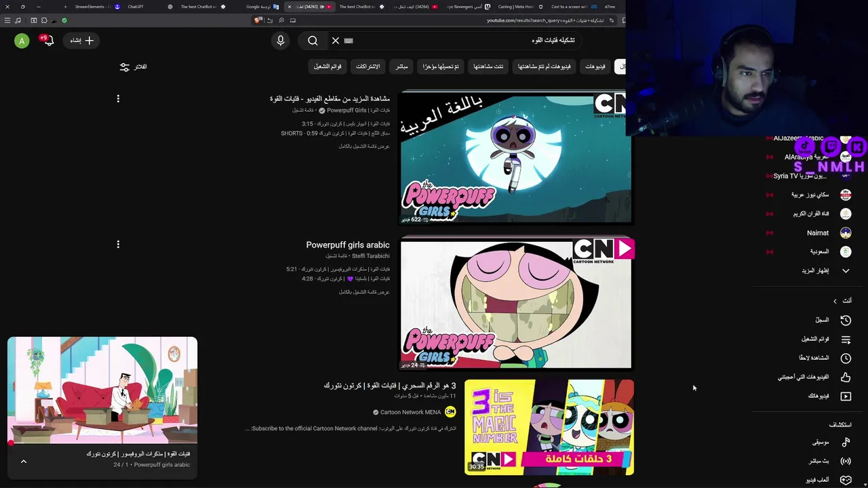The width and height of the screenshot is (868, 488).
Task: Open the 3 is the Magic Number video thumbnail
Action: (549, 427)
